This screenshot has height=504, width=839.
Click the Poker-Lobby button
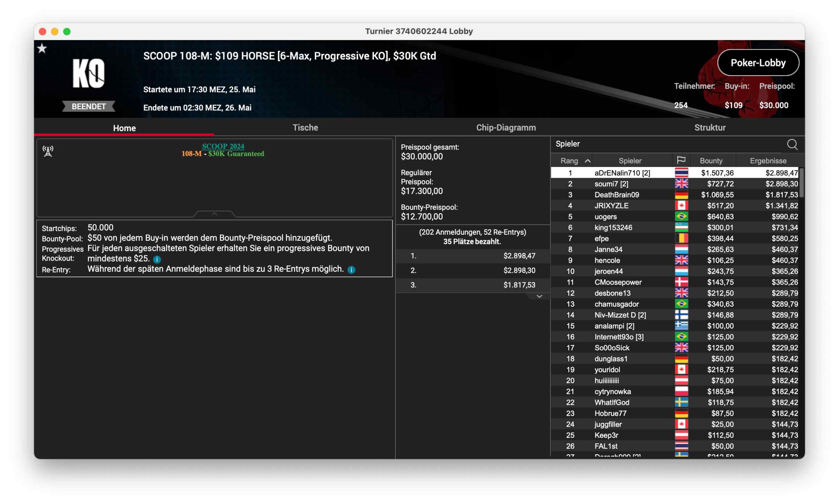pyautogui.click(x=758, y=63)
